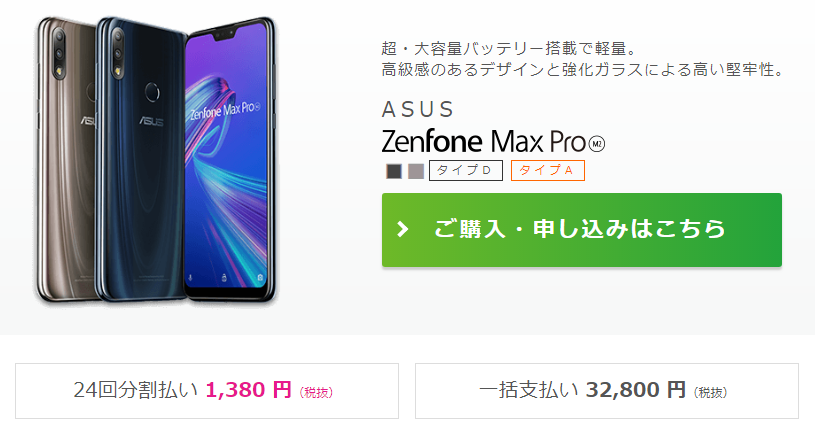This screenshot has width=815, height=430.
Task: Click the camera icon on phone screen
Action: (259, 278)
